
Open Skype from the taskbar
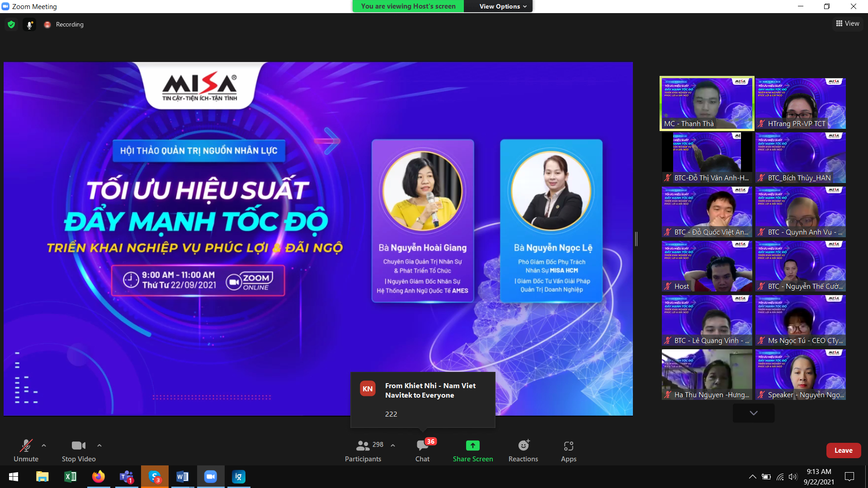[x=155, y=477]
